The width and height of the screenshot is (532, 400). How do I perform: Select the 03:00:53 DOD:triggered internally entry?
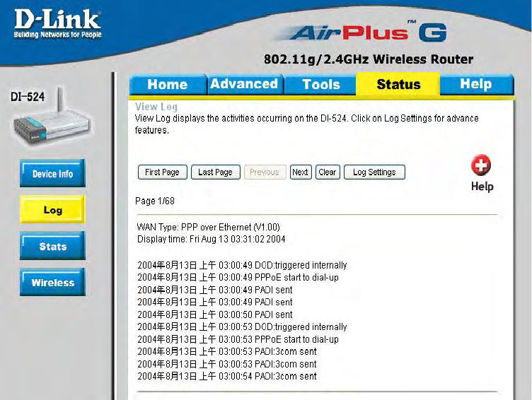point(242,327)
